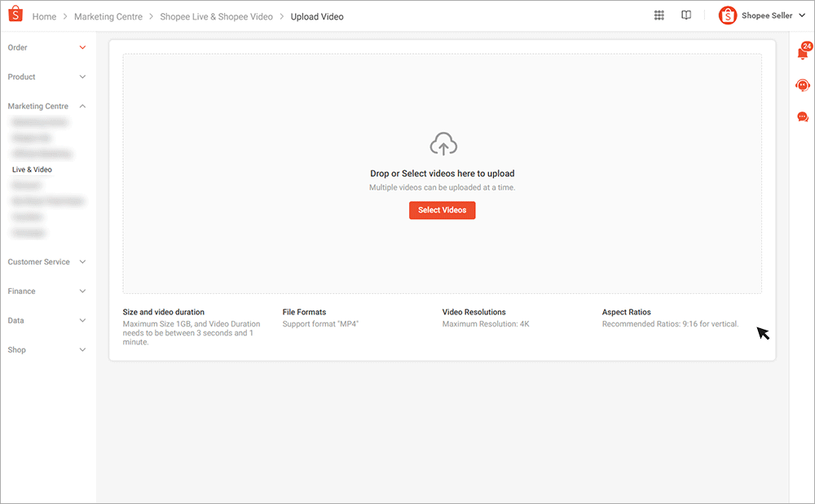Image resolution: width=815 pixels, height=504 pixels.
Task: Click the Upload Video breadcrumb label
Action: 317,16
